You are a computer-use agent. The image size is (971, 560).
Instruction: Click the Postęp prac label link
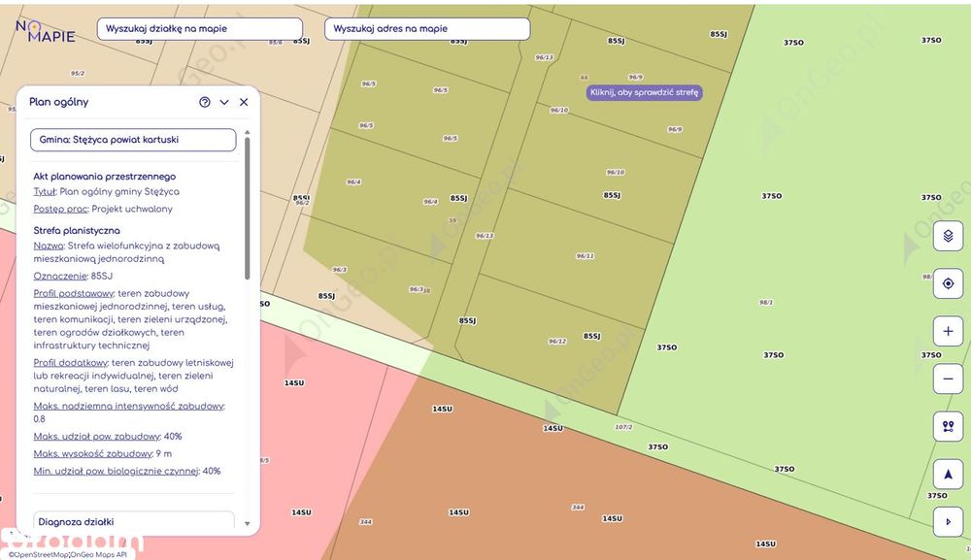(x=60, y=209)
